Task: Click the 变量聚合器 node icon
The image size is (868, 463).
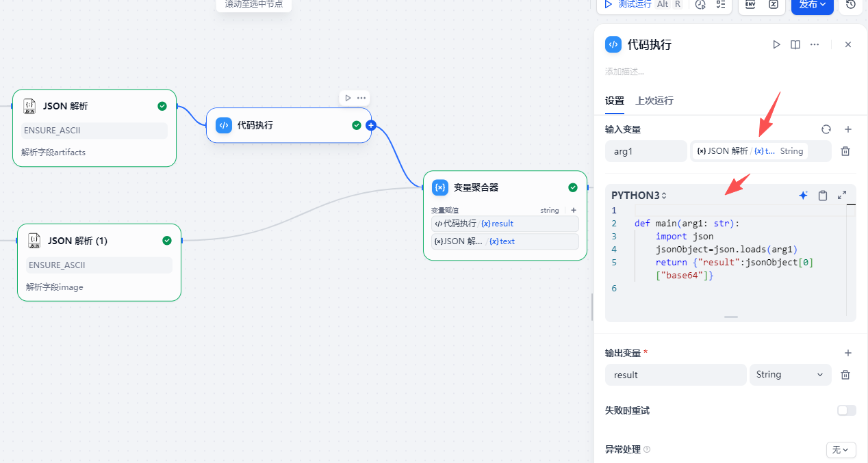Action: [440, 187]
